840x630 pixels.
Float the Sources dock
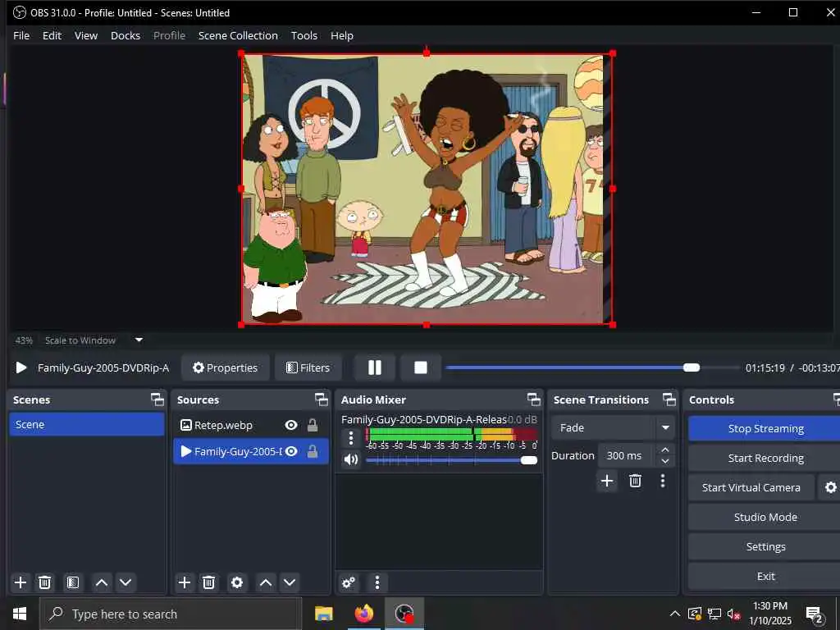321,399
